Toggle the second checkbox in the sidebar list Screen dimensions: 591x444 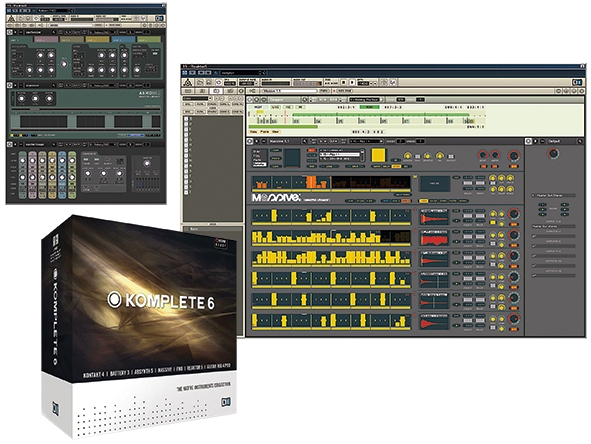[186, 124]
